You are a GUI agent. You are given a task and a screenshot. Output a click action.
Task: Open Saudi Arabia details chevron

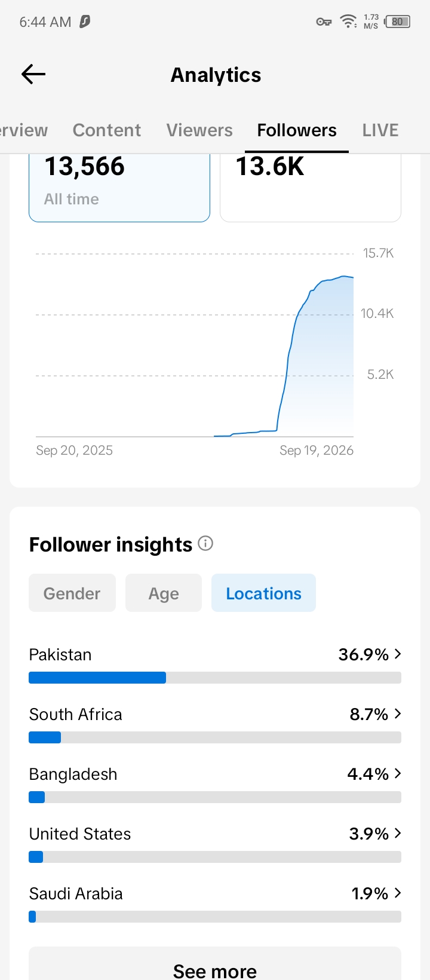398,893
